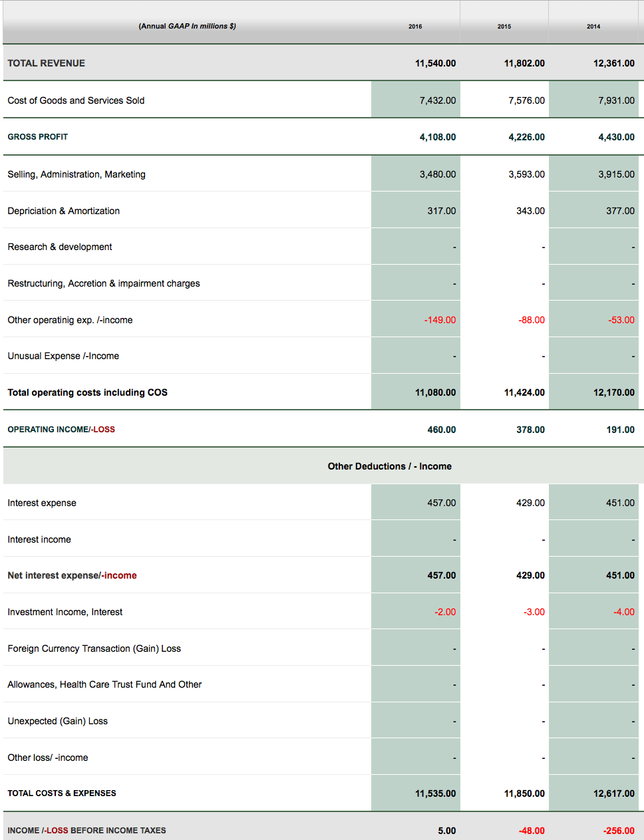Select total costs value 12,617.00

(x=614, y=793)
